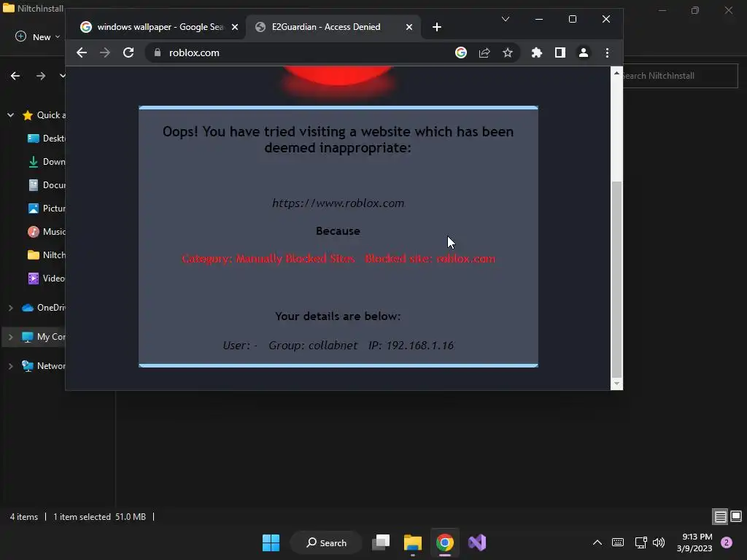Open Videos in File Explorer sidebar
The height and width of the screenshot is (560, 747).
click(x=47, y=279)
